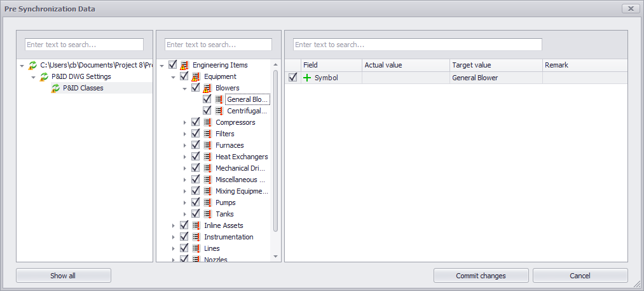Collapse the P&ID DWG Settings node
Image resolution: width=644 pixels, height=291 pixels.
point(34,77)
